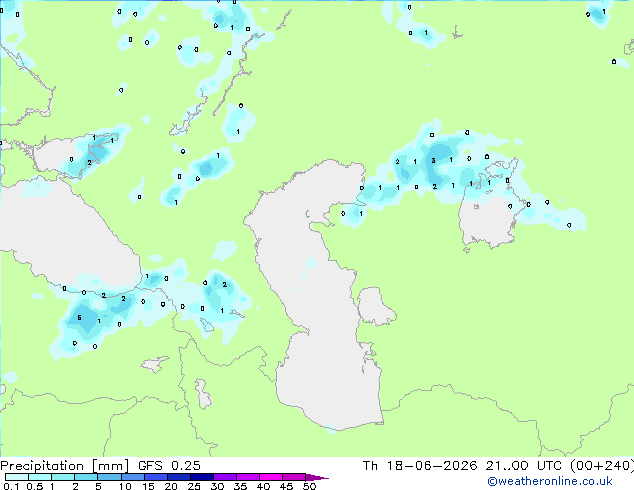This screenshot has width=634, height=490.
Task: Click the legend label '10'
Action: coord(125,486)
